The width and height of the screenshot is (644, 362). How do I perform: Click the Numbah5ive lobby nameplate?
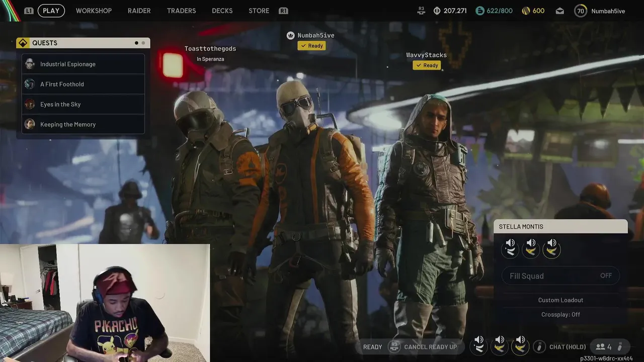click(316, 35)
